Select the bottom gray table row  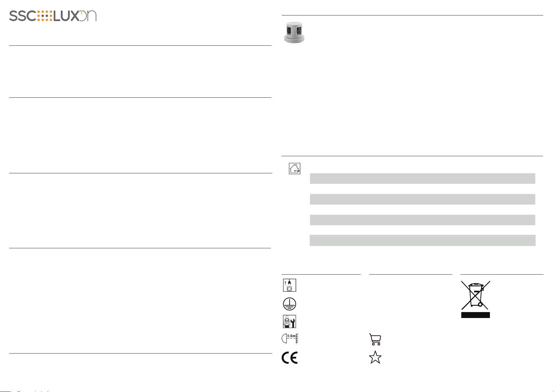(x=422, y=240)
